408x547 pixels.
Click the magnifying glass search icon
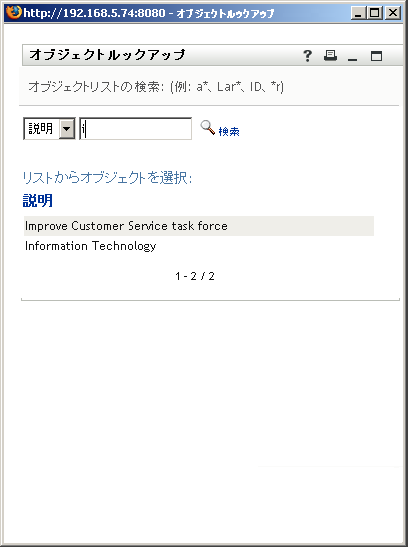[207, 128]
